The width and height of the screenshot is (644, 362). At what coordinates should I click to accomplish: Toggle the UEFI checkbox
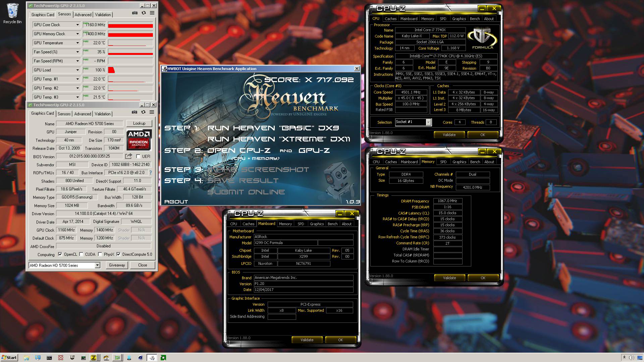click(x=138, y=156)
